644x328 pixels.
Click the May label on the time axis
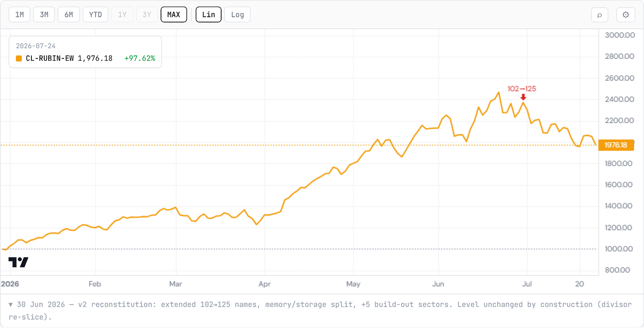353,283
